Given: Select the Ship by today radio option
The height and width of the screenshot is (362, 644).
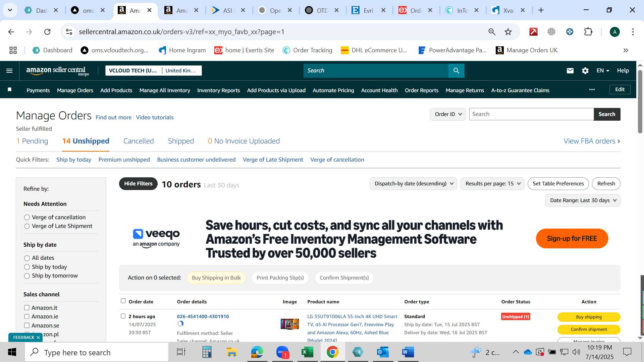Looking at the screenshot, I should 27,267.
